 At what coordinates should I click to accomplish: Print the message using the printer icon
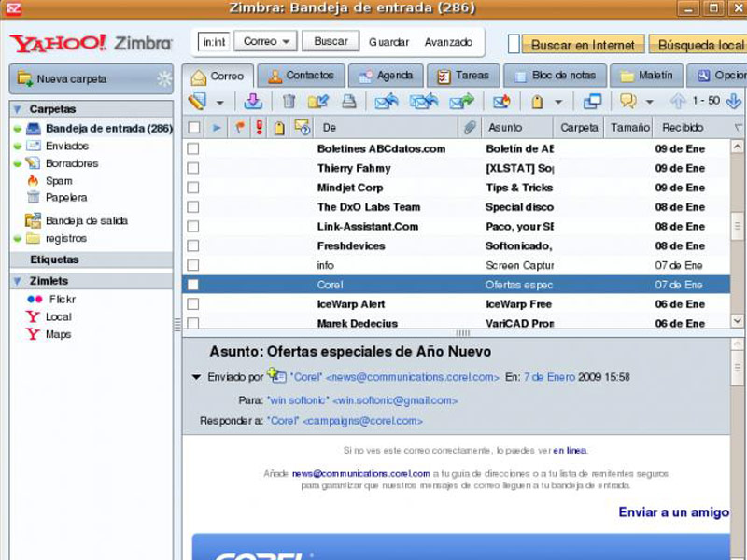click(x=349, y=101)
